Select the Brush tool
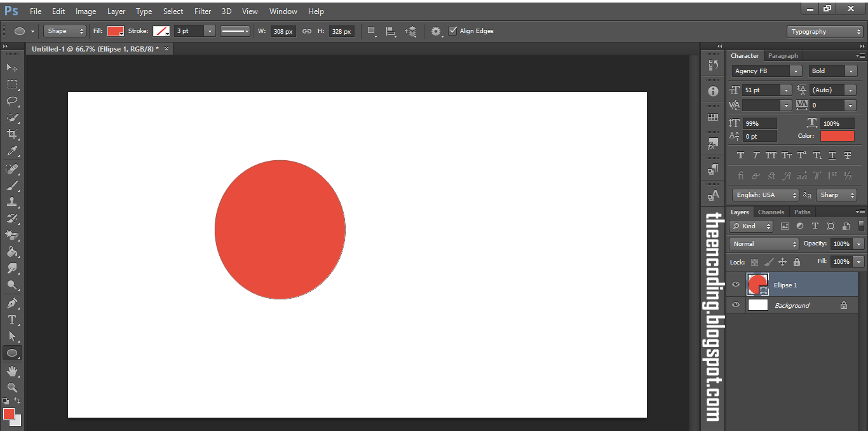This screenshot has width=868, height=431. click(x=12, y=186)
